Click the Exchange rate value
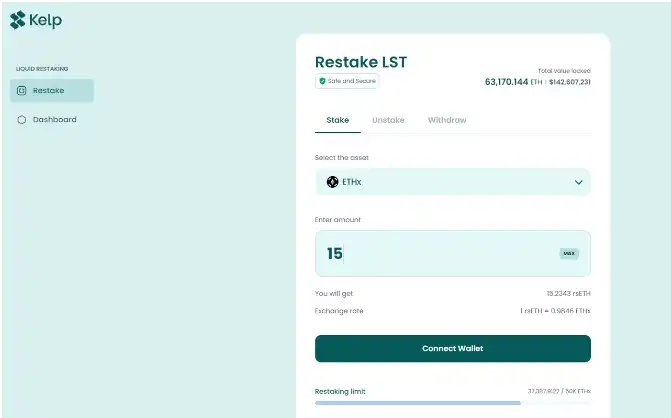 554,311
